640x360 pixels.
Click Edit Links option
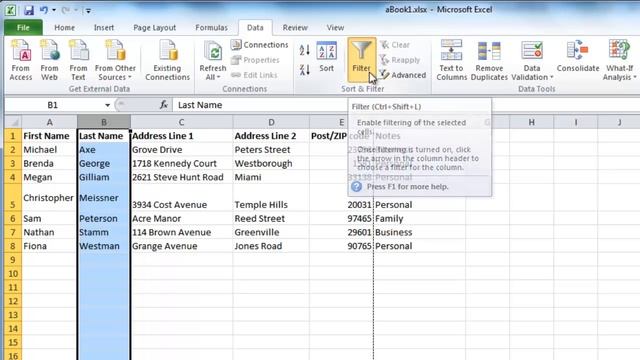point(254,75)
